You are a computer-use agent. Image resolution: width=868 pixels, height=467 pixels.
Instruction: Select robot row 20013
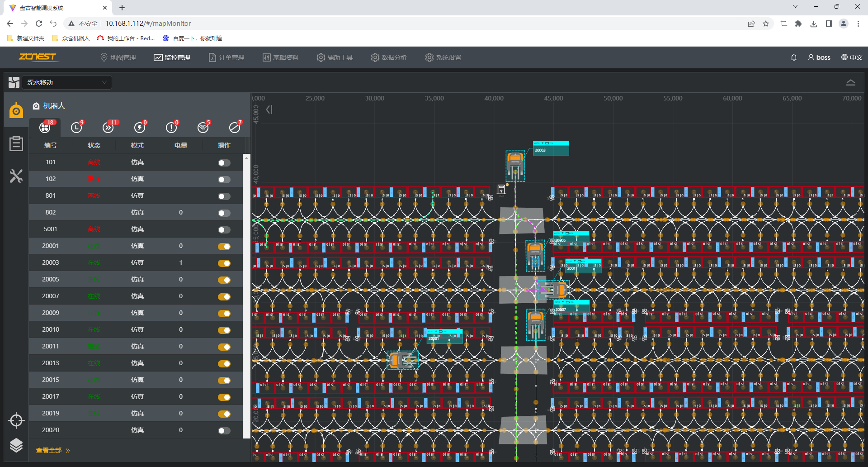tap(136, 363)
